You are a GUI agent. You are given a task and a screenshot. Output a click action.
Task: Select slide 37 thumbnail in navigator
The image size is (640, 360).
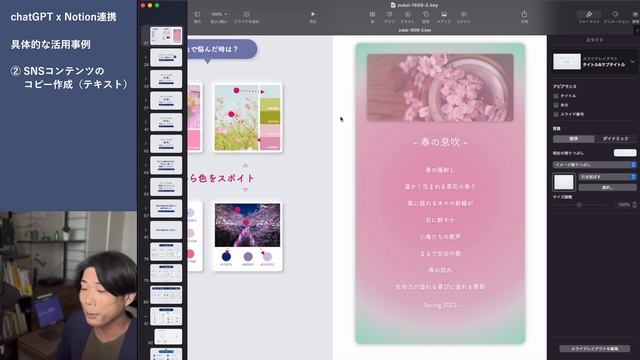[x=166, y=101]
